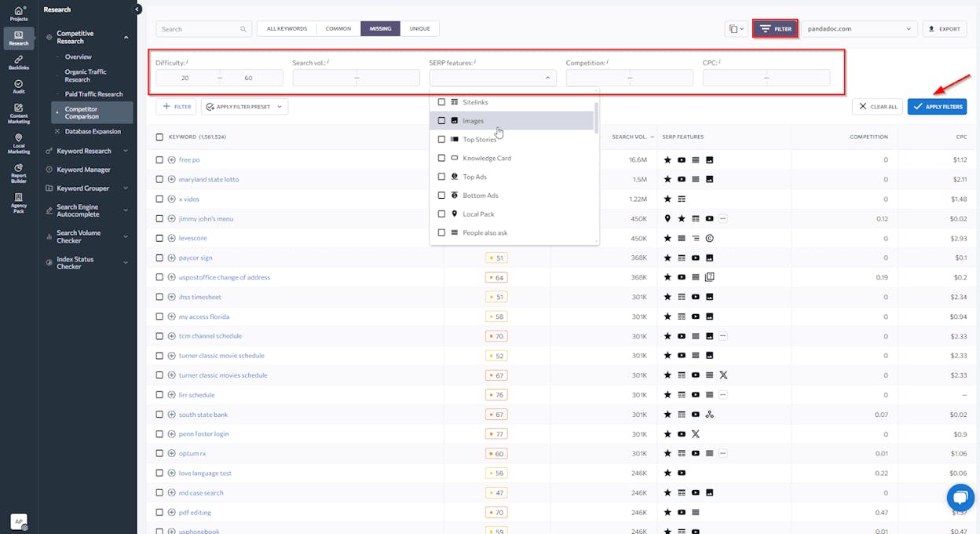Check the Top Stories option
Viewport: 980px width, 534px height.
click(441, 139)
